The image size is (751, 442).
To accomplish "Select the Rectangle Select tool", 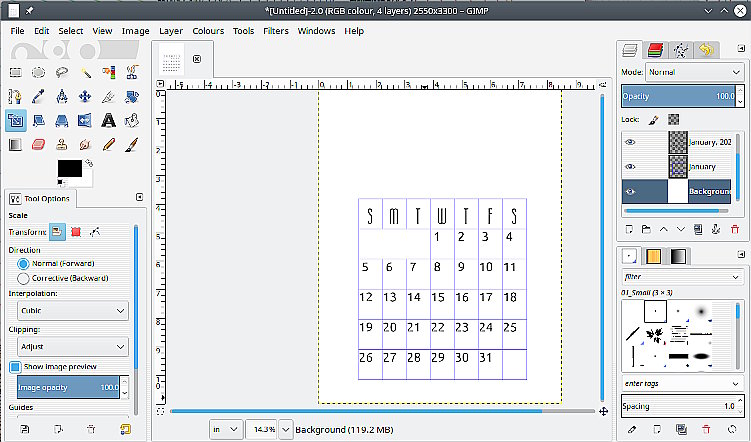I will coord(15,72).
